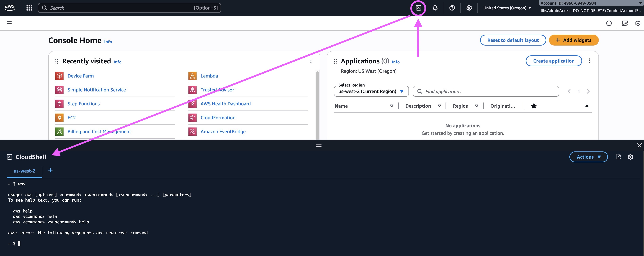Open the notifications bell

(435, 8)
